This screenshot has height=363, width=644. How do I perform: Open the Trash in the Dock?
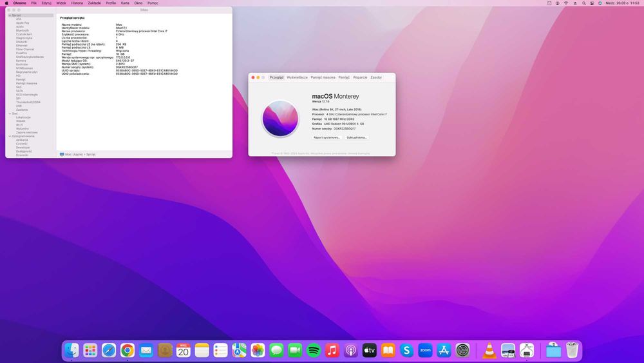tap(572, 350)
